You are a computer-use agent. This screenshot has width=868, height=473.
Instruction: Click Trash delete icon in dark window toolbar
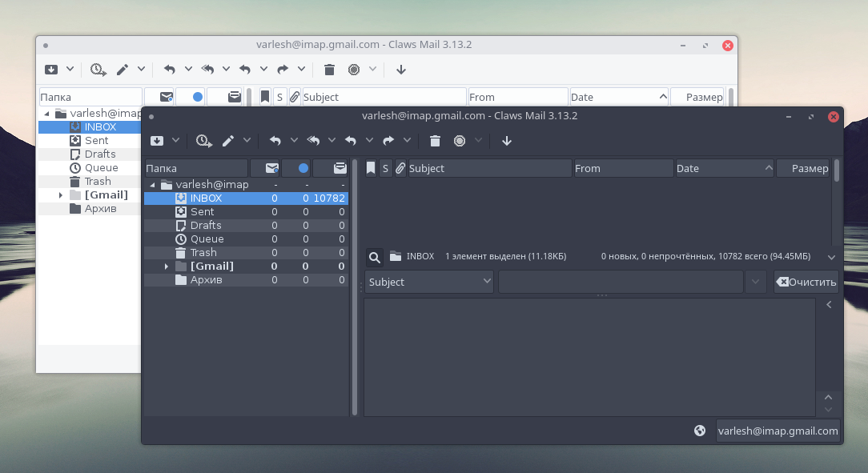click(435, 141)
